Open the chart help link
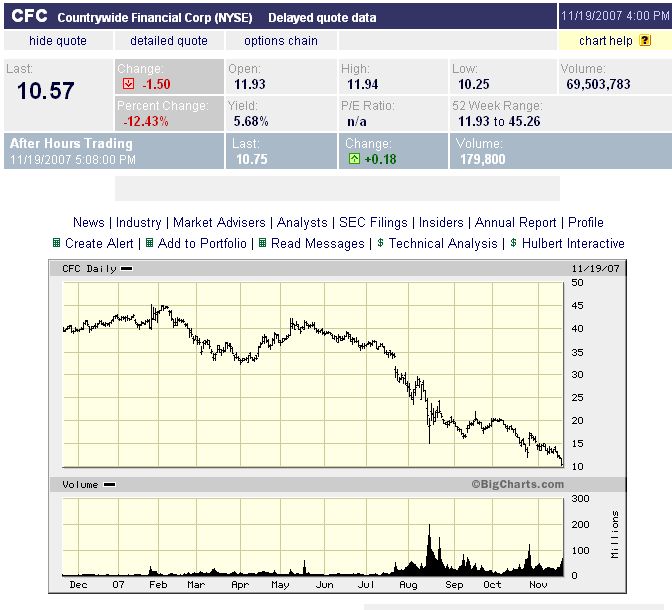The image size is (672, 610). coord(606,41)
